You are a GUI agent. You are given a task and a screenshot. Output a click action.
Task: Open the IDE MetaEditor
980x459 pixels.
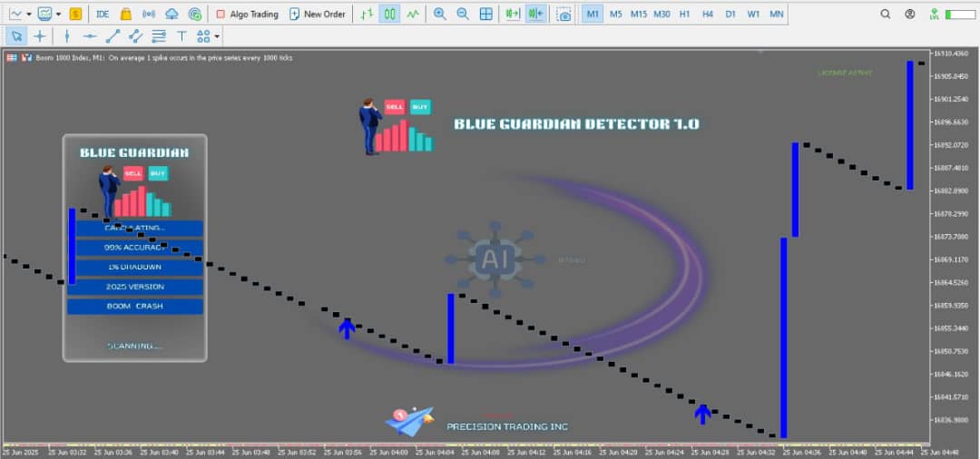103,14
